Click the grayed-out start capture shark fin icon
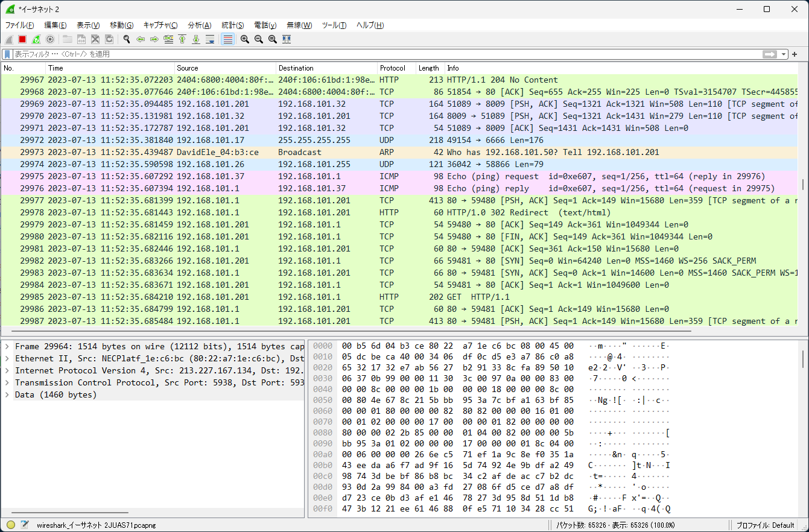809x532 pixels. (x=9, y=39)
